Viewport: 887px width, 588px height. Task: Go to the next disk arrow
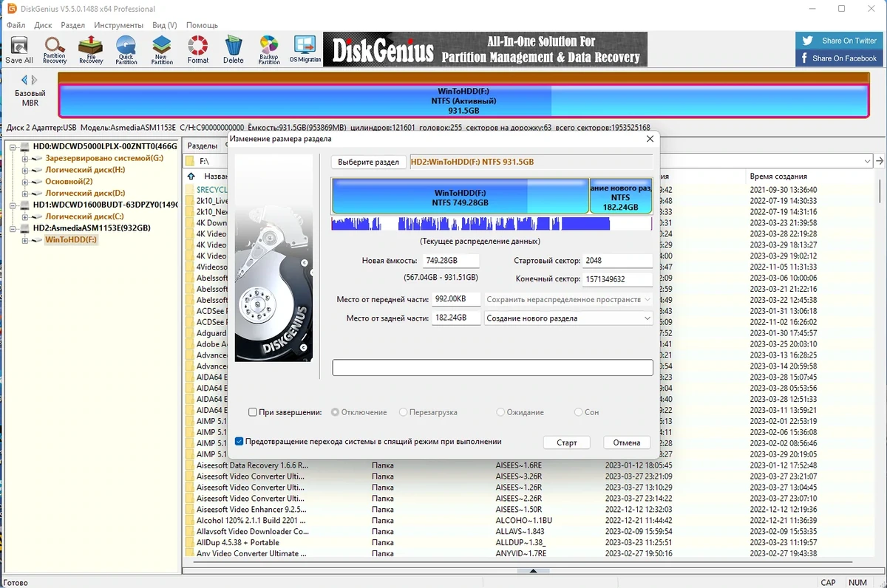(x=34, y=80)
